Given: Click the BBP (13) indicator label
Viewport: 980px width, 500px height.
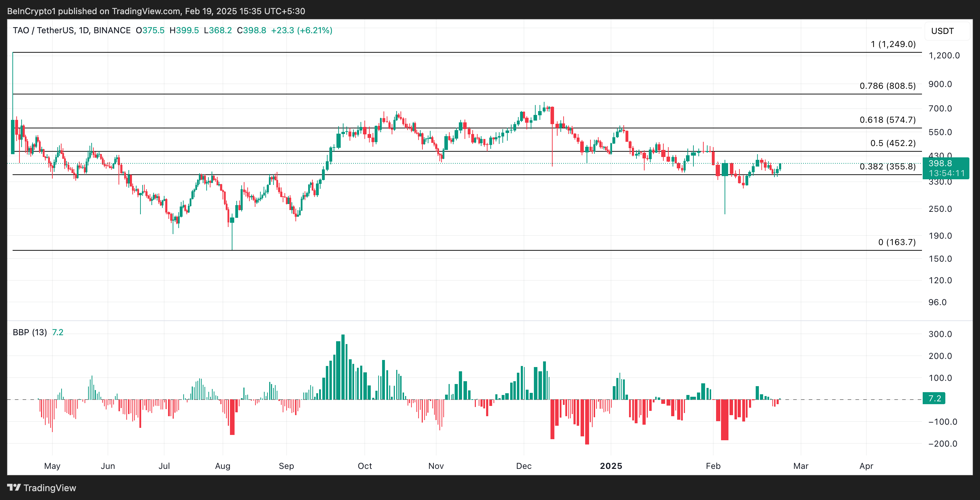Looking at the screenshot, I should tap(30, 332).
